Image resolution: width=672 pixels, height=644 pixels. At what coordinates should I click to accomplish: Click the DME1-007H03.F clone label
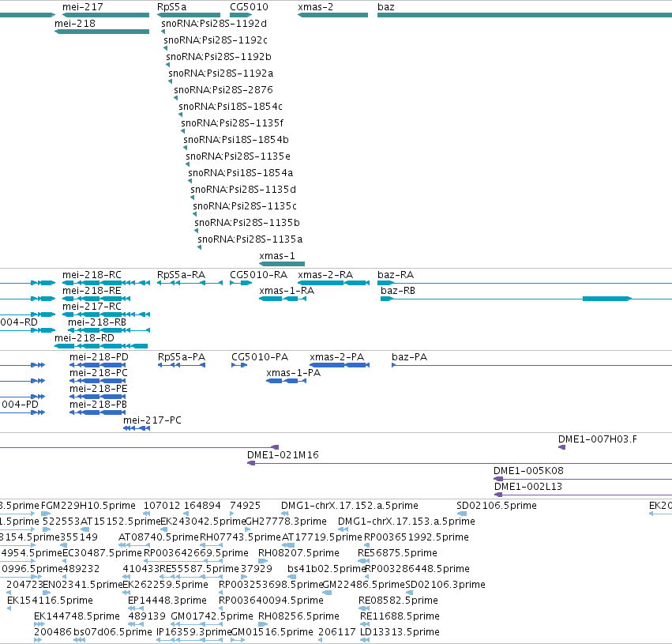(x=598, y=439)
